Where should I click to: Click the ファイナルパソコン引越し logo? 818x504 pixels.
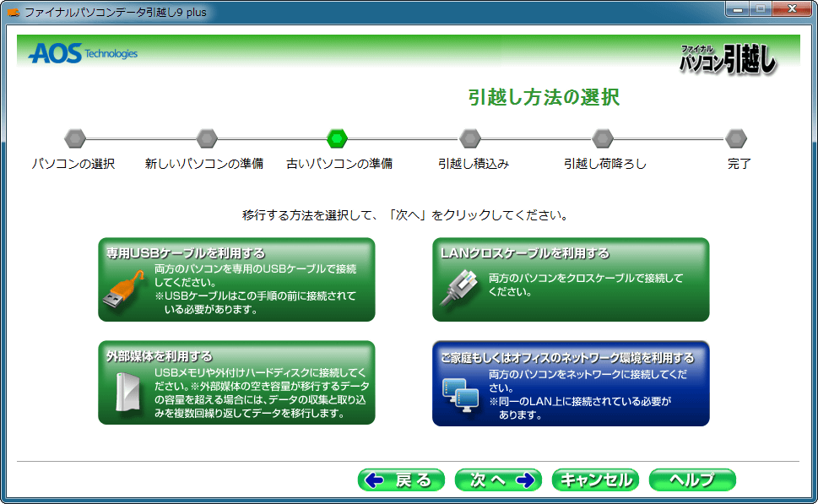click(729, 59)
